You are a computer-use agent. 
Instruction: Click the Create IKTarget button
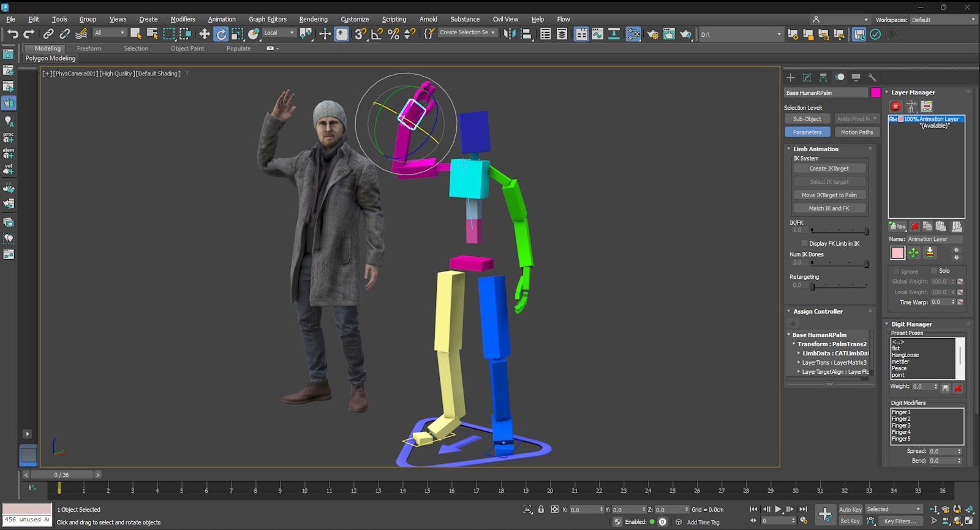click(829, 168)
